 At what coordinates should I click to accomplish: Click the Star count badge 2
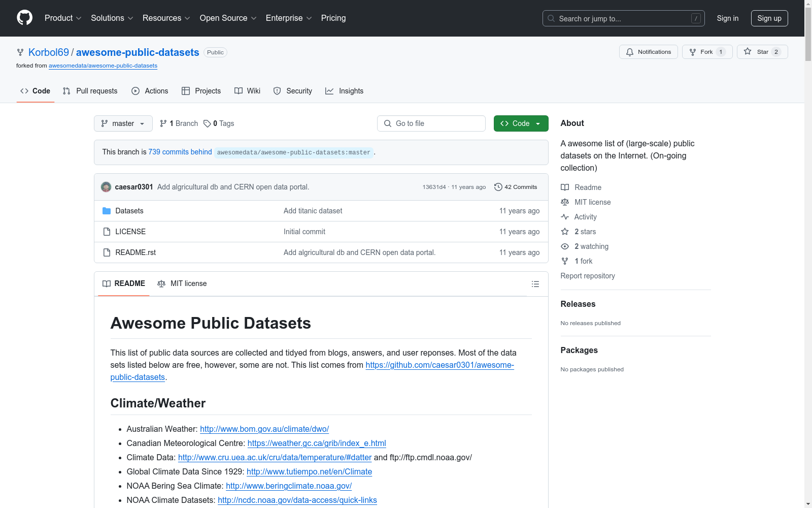776,52
